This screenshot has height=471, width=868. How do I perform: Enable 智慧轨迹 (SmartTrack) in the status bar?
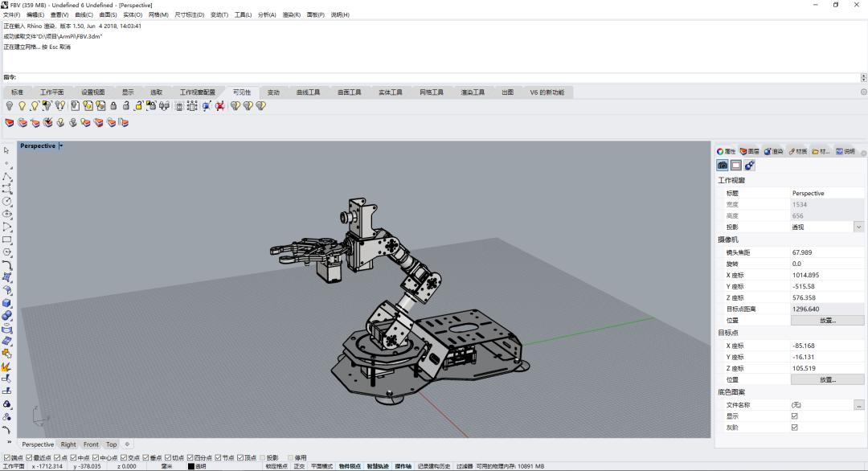379,466
